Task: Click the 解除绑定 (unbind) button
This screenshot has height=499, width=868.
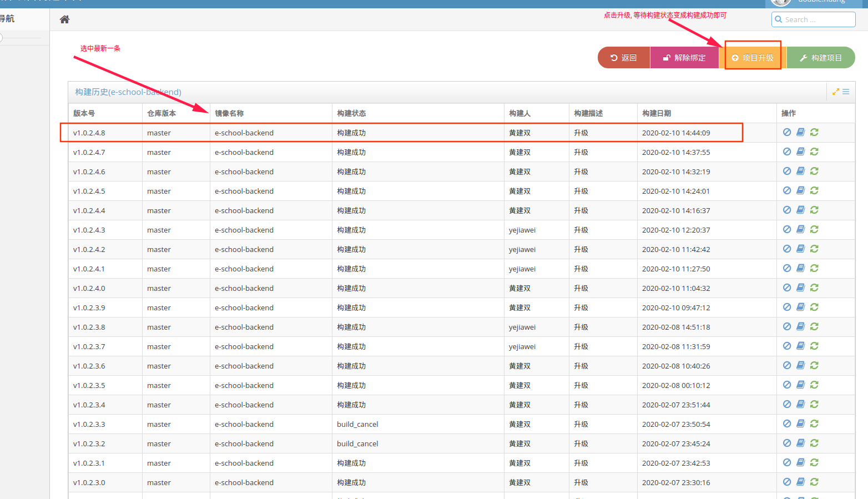Action: point(684,58)
